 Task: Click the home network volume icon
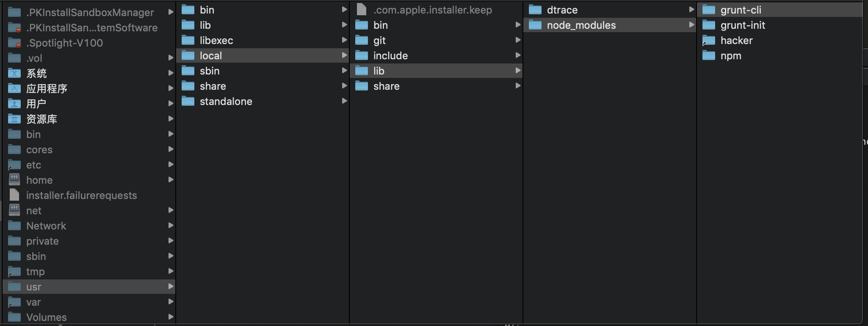click(14, 180)
